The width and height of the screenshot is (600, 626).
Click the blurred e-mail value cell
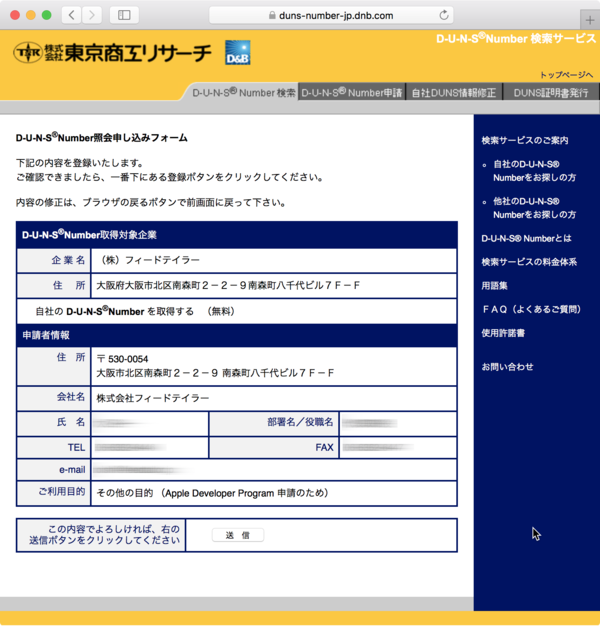274,470
